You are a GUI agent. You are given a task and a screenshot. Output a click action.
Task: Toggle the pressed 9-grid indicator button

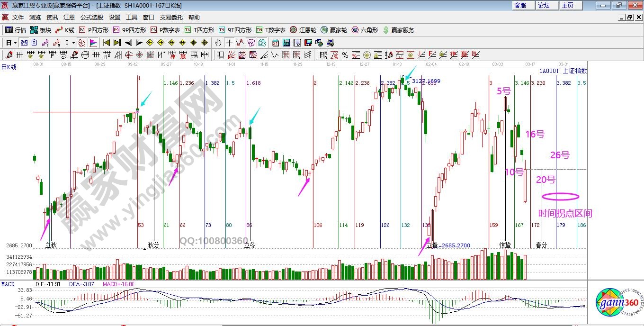tap(82, 43)
